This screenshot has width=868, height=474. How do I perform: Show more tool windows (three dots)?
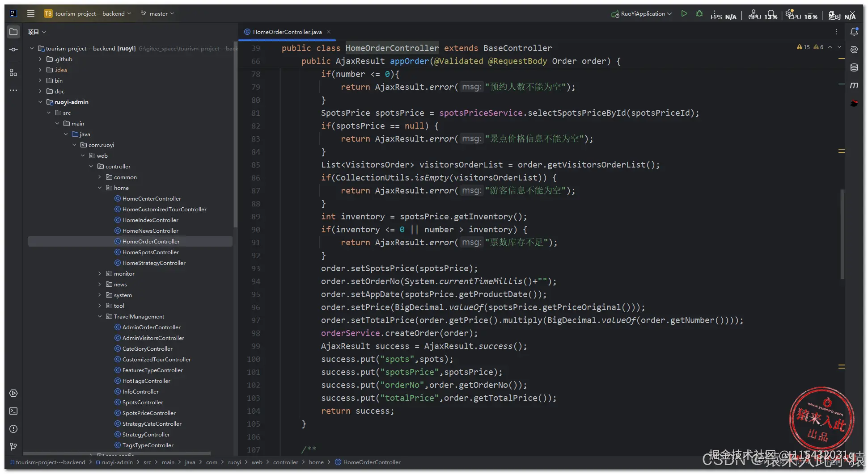click(x=13, y=90)
